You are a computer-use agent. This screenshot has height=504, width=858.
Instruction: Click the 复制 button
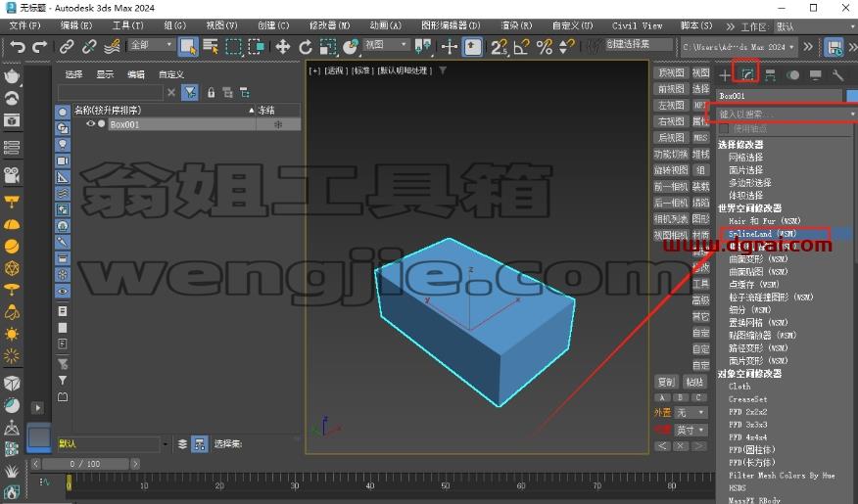coord(666,382)
